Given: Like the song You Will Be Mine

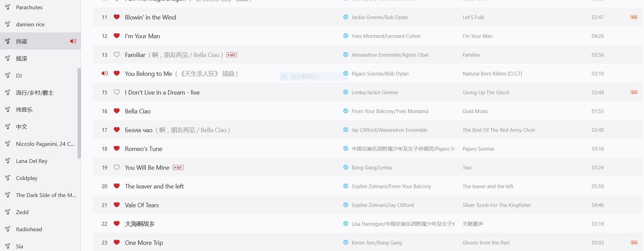Looking at the screenshot, I should (x=116, y=167).
